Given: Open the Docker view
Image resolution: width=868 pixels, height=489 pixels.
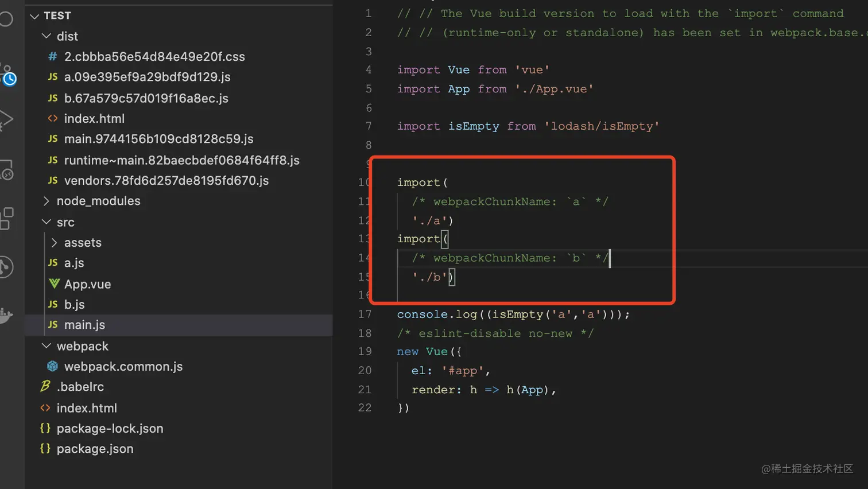Looking at the screenshot, I should click(x=6, y=315).
